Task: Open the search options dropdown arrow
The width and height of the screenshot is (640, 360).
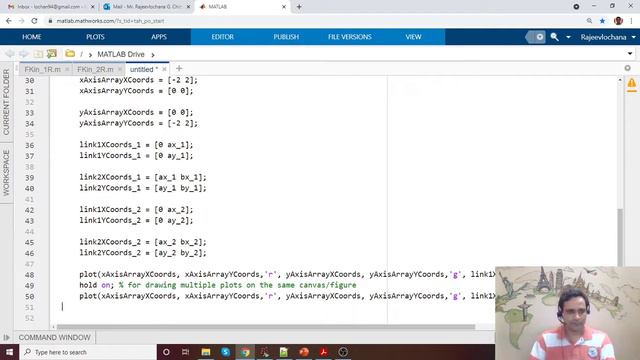Action: [568, 37]
